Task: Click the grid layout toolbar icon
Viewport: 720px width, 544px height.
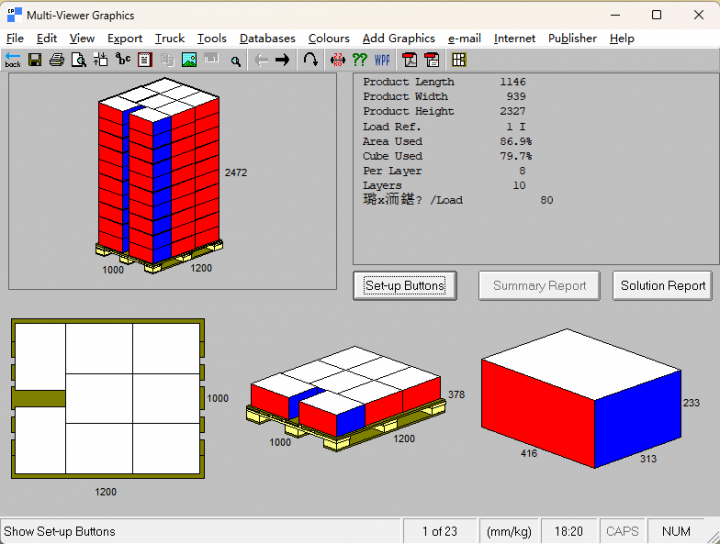Action: [459, 60]
